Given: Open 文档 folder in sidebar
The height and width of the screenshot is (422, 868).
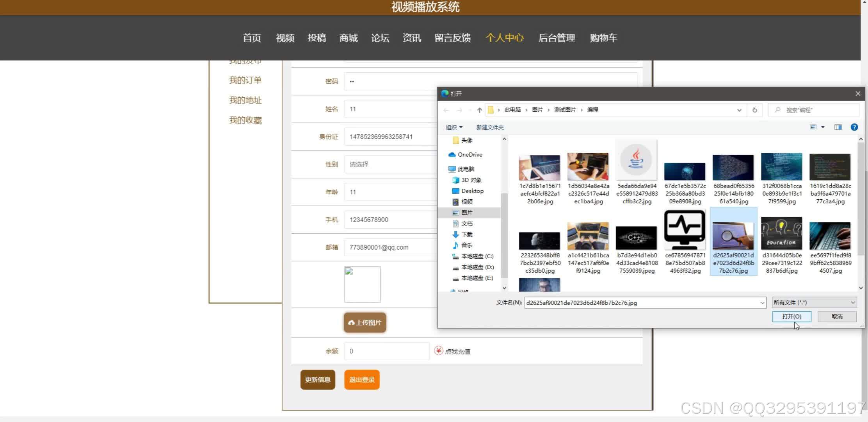Looking at the screenshot, I should click(x=463, y=224).
